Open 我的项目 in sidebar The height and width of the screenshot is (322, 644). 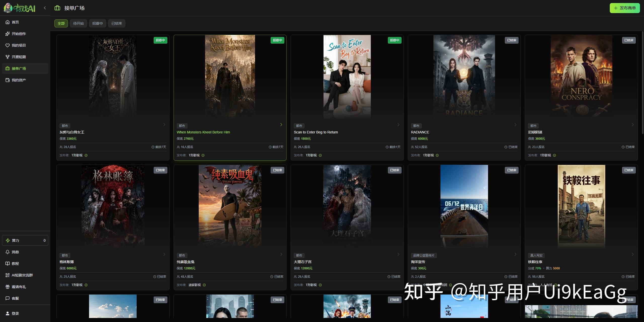tap(25, 45)
